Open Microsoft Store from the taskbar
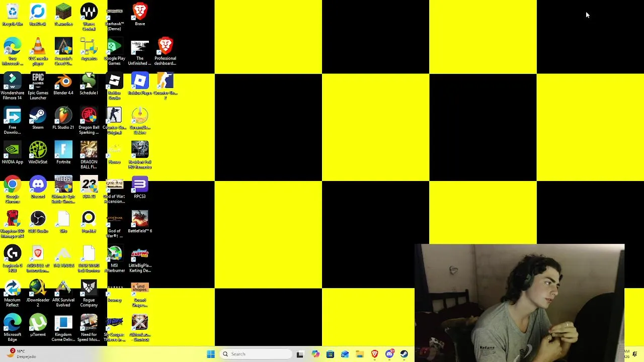This screenshot has height=362, width=644. click(330, 354)
